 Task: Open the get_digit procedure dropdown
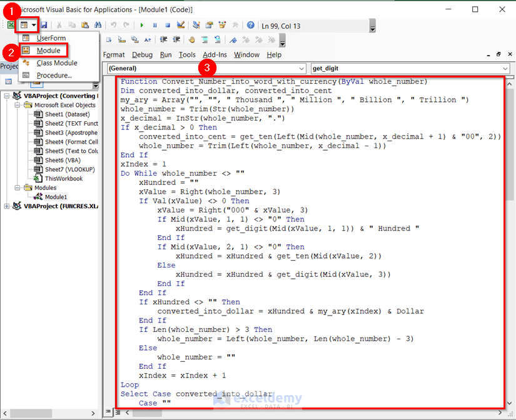point(507,68)
